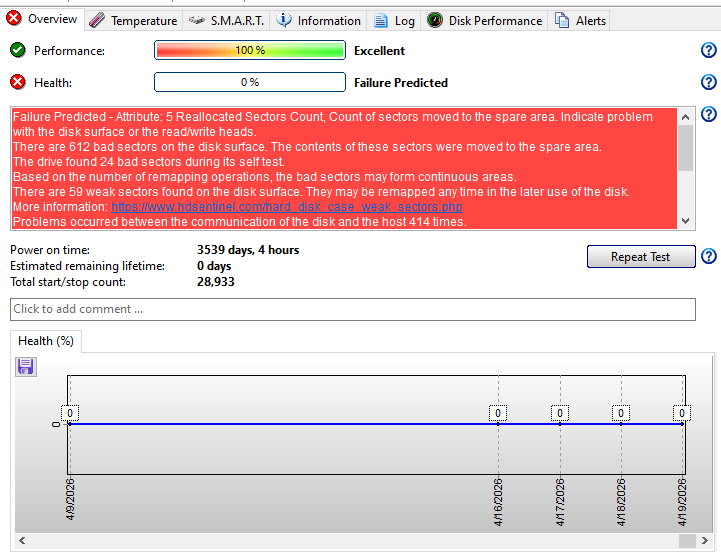The image size is (721, 552).
Task: Click the description box vertical scrollbar thumb
Action: pos(686,148)
